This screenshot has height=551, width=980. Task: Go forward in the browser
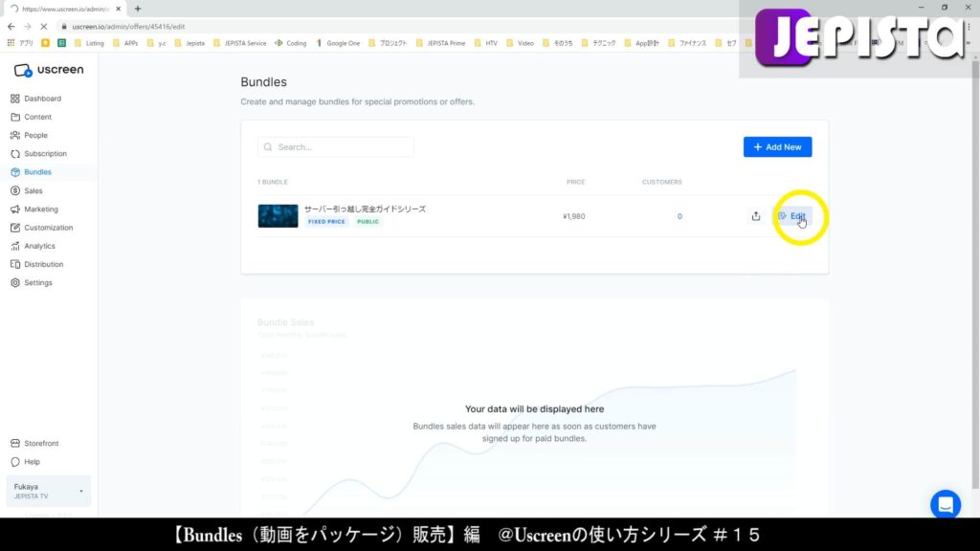coord(28,26)
